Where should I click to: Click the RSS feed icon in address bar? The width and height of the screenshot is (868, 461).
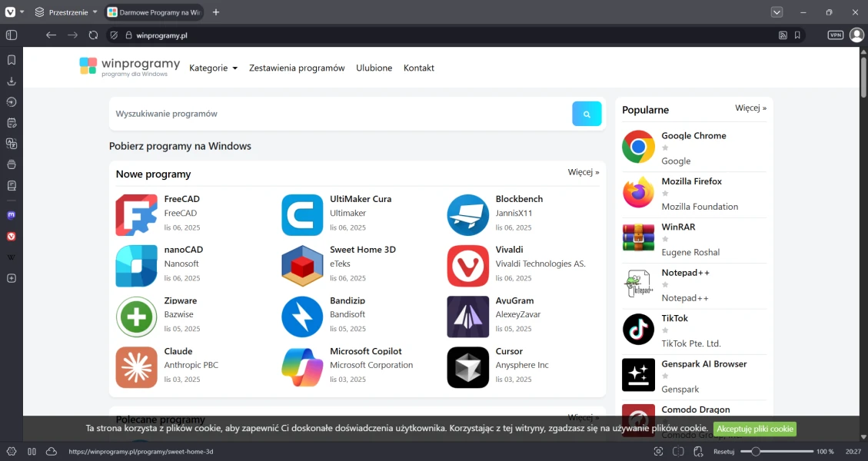(x=783, y=35)
